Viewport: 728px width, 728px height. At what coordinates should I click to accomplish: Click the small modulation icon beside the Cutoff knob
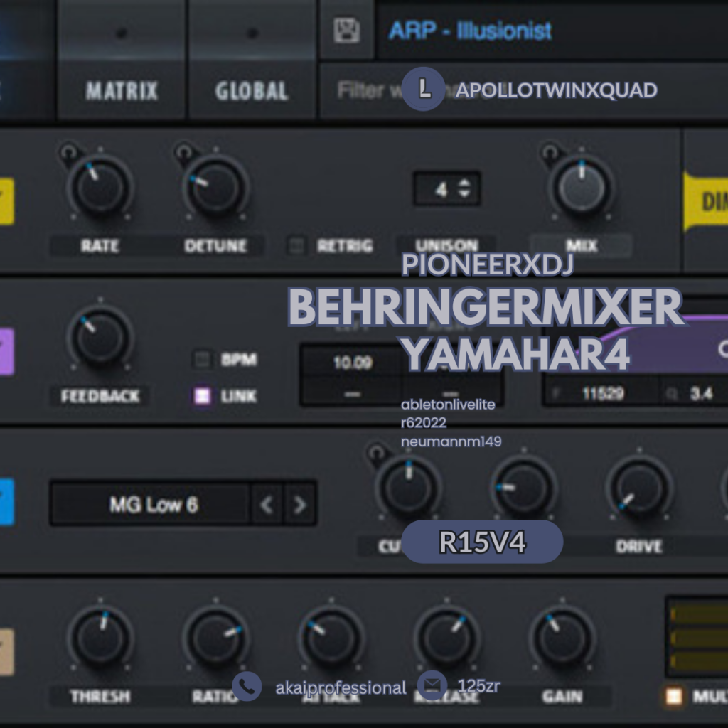(x=377, y=452)
